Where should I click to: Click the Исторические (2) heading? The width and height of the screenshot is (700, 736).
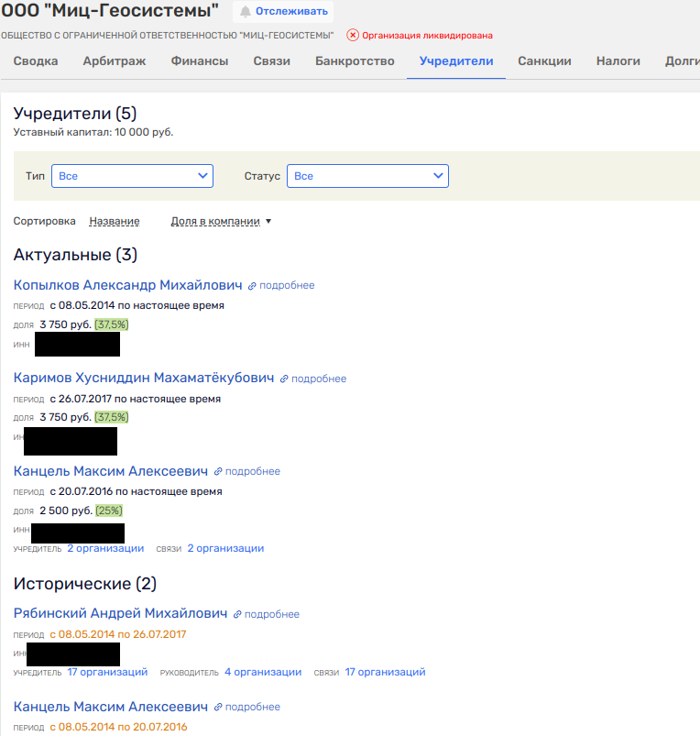point(85,584)
